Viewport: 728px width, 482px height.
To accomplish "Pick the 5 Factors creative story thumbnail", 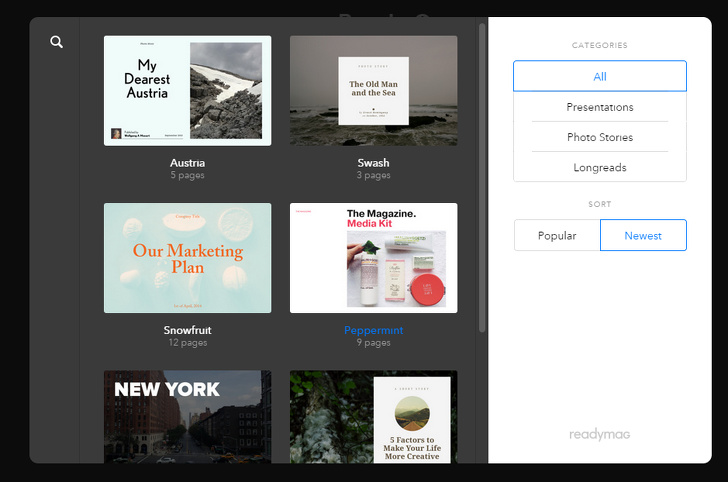I will [373, 416].
